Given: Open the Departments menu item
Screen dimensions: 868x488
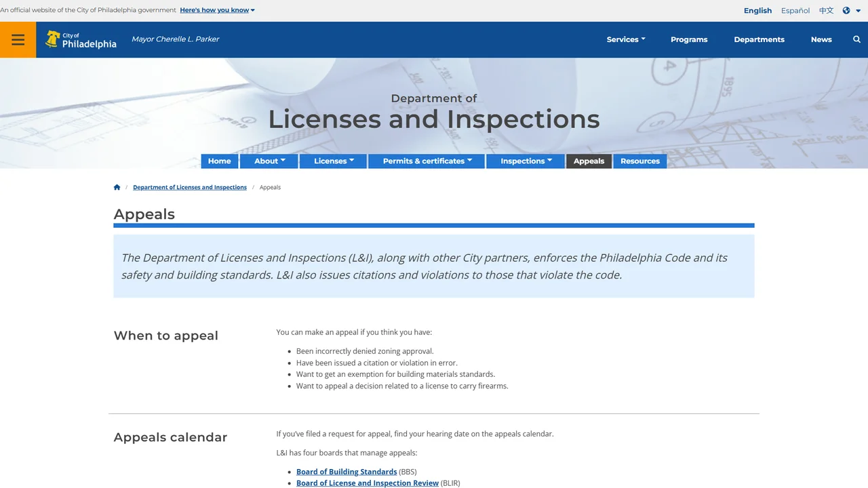Looking at the screenshot, I should [759, 39].
